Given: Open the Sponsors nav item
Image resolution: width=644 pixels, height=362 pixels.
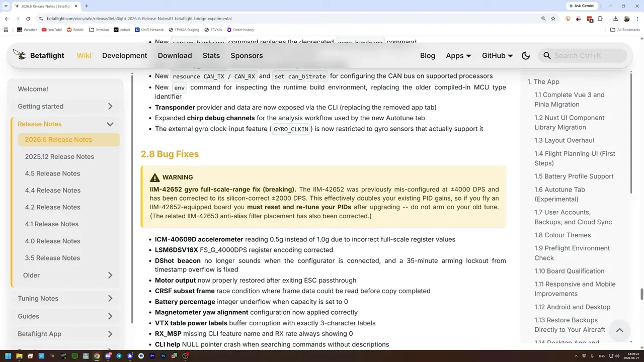Looking at the screenshot, I should pos(247,56).
